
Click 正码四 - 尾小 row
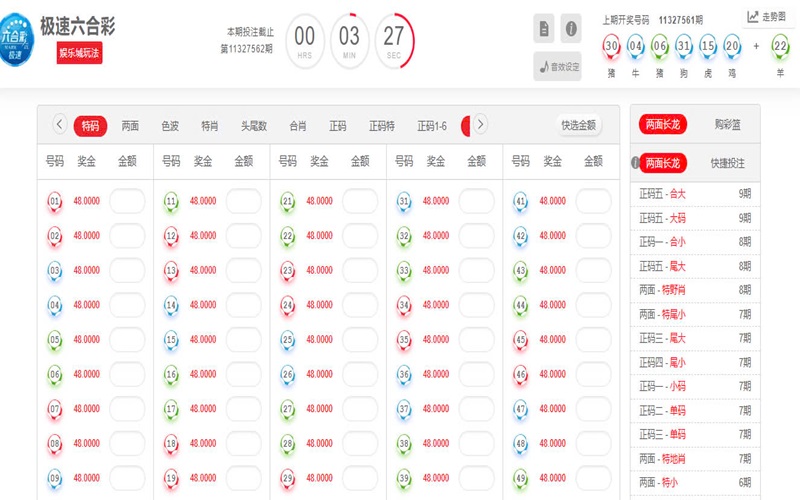(695, 363)
